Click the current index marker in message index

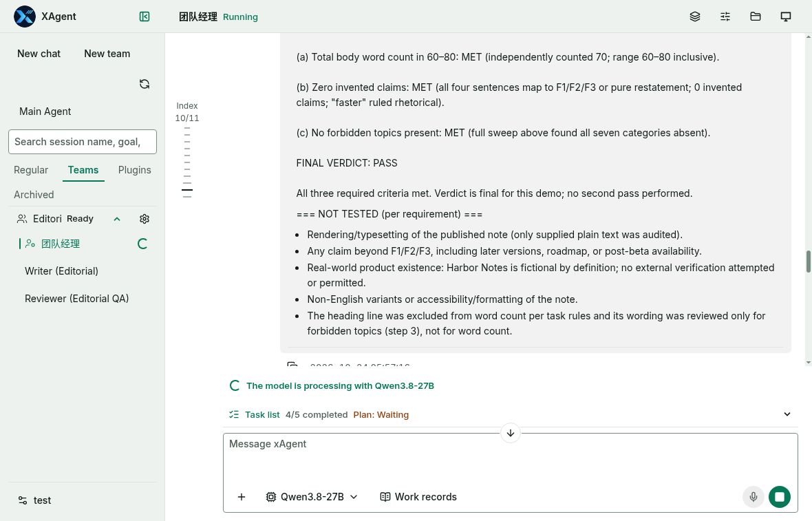[x=187, y=190]
